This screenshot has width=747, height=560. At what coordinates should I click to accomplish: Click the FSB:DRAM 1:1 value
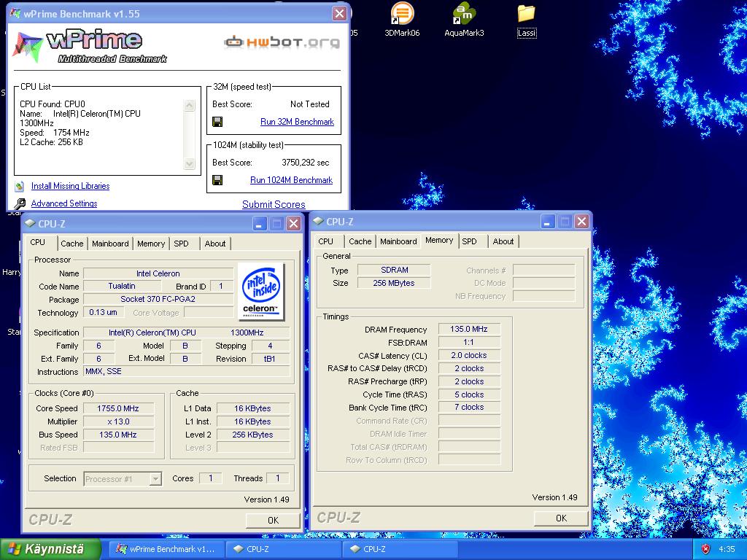click(469, 343)
